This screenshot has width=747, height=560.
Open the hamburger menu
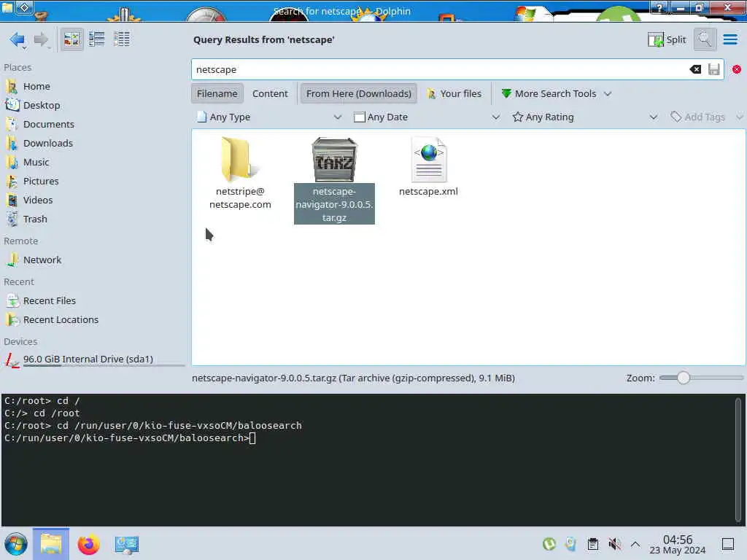pyautogui.click(x=729, y=39)
